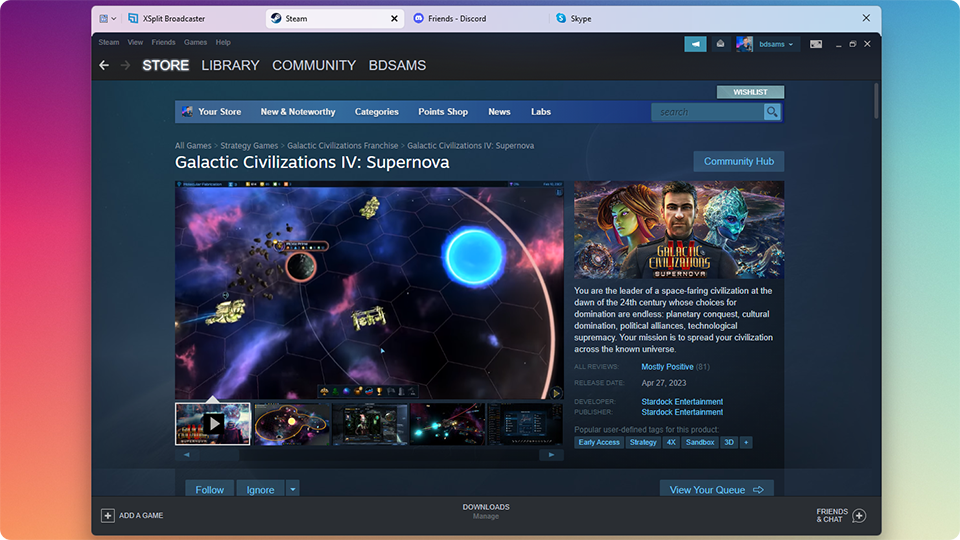Select the galaxy map screenshot thumbnail
Screen dimensions: 960x540
coord(292,424)
